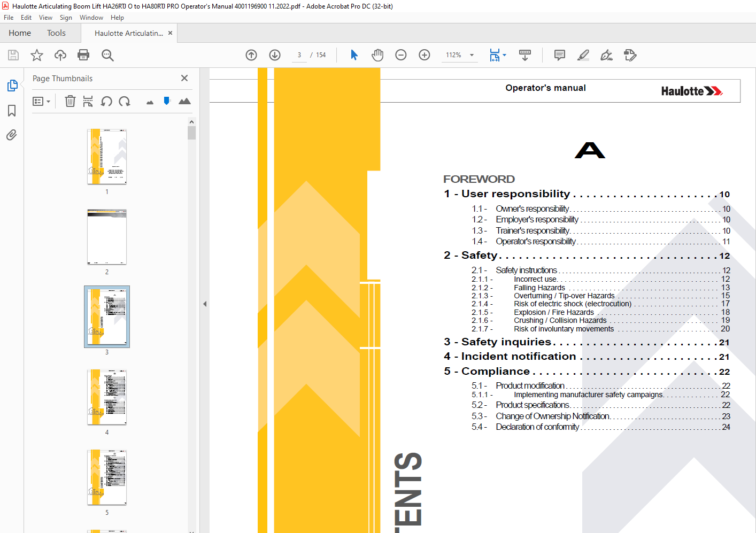Image resolution: width=756 pixels, height=533 pixels.
Task: Open the Sign document pen tool
Action: [606, 55]
